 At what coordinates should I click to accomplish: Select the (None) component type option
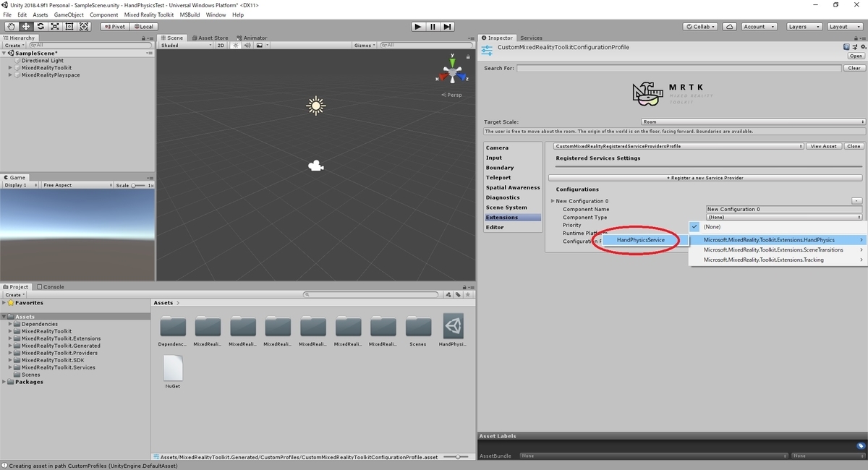pyautogui.click(x=778, y=227)
